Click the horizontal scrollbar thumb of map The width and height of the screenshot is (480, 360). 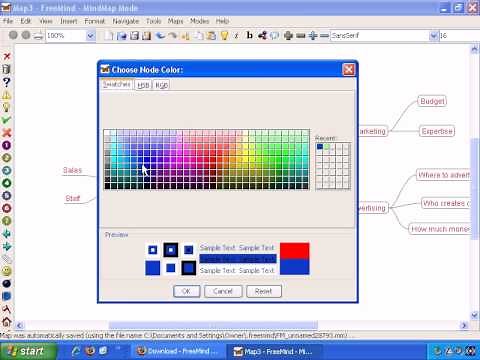click(213, 325)
